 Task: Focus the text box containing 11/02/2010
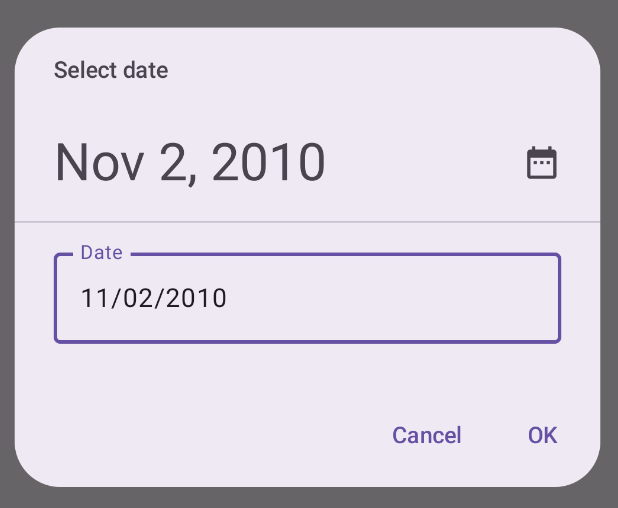[x=307, y=298]
